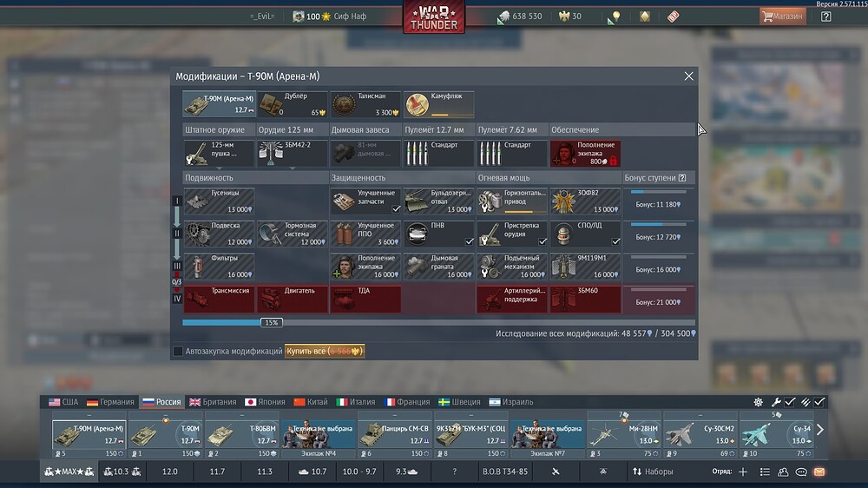Toggle the СПО/ЛД checkmark
868x488 pixels.
[x=615, y=241]
